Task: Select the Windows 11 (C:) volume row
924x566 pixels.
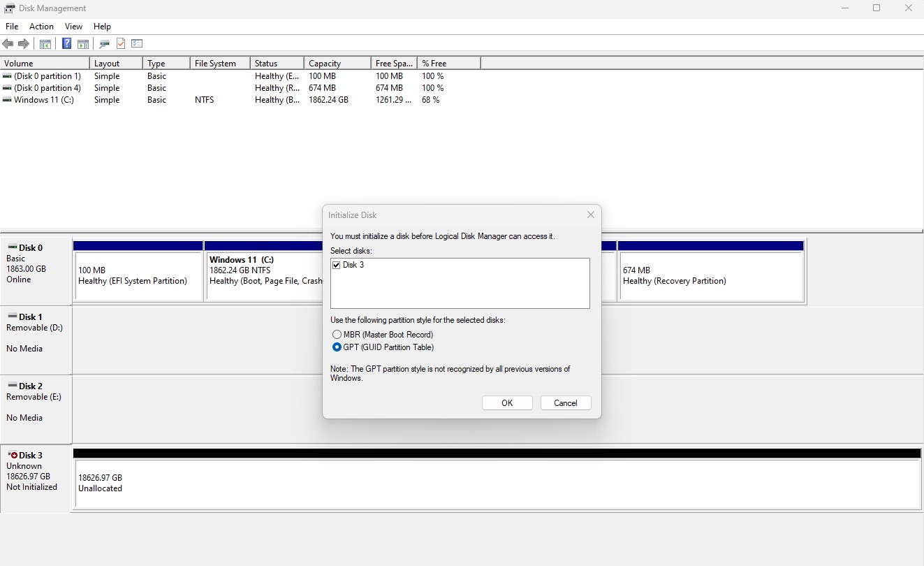Action: [x=43, y=100]
